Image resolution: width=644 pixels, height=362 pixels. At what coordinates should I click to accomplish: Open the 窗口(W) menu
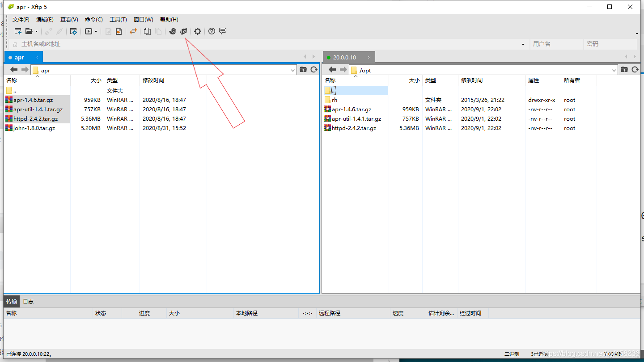[x=144, y=20]
